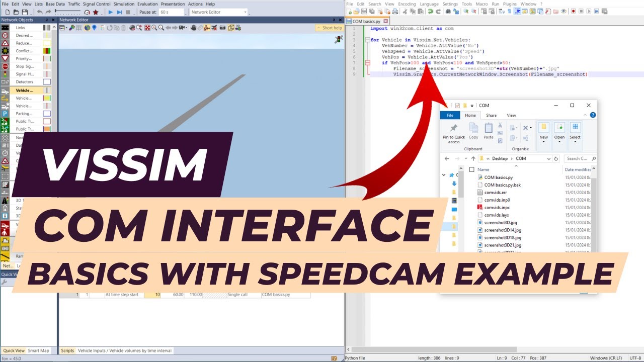The height and width of the screenshot is (362, 644).
Task: Select the Scripts tab at bottom
Action: pyautogui.click(x=67, y=350)
